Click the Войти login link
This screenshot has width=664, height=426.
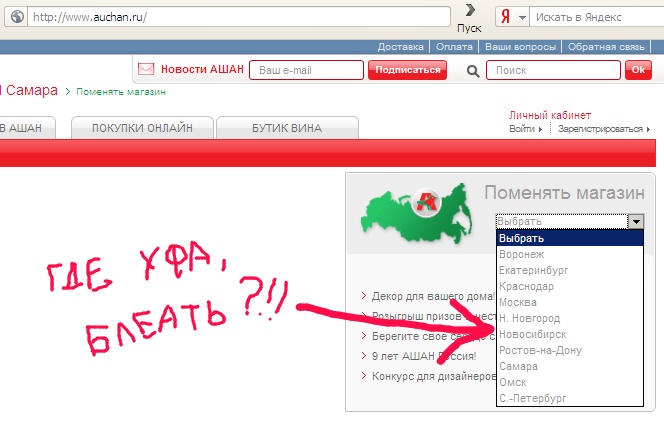click(522, 129)
